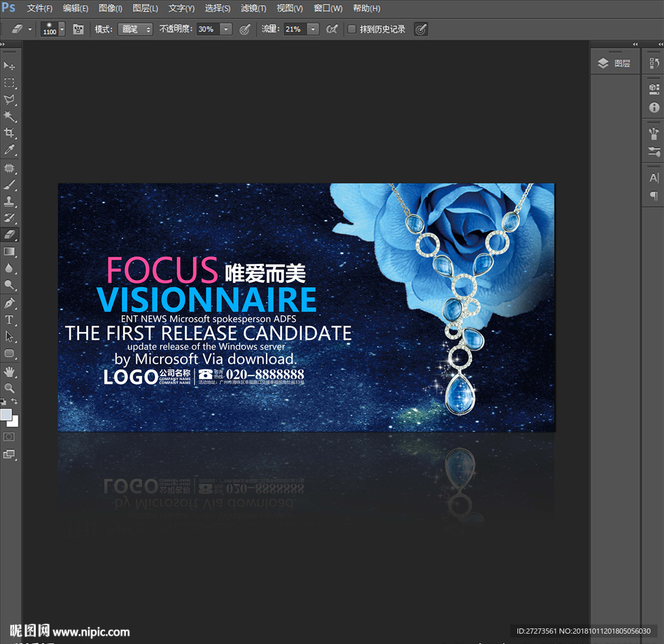Image resolution: width=664 pixels, height=644 pixels.
Task: Toggle the Brush panel button in options bar
Action: (78, 29)
